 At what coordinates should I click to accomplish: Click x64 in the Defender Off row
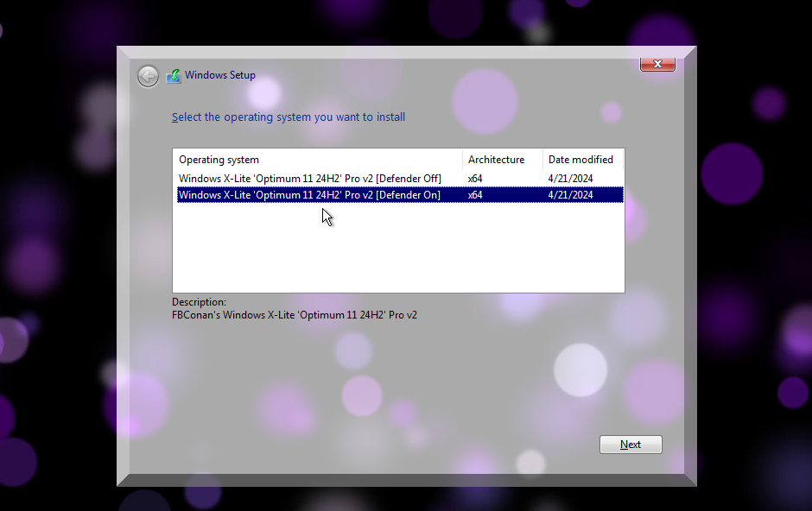(x=475, y=179)
